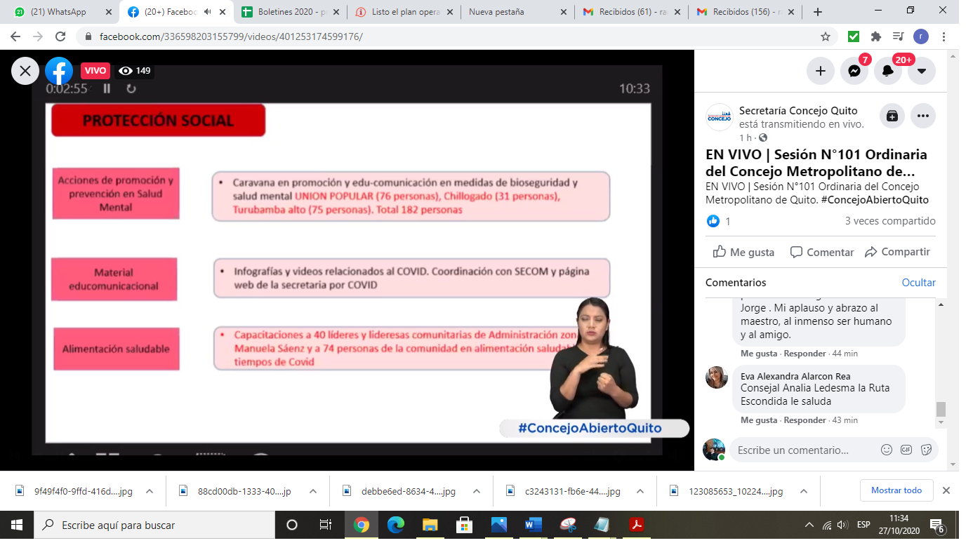Bookmark this page with the star icon
Image resolution: width=980 pixels, height=543 pixels.
click(826, 36)
